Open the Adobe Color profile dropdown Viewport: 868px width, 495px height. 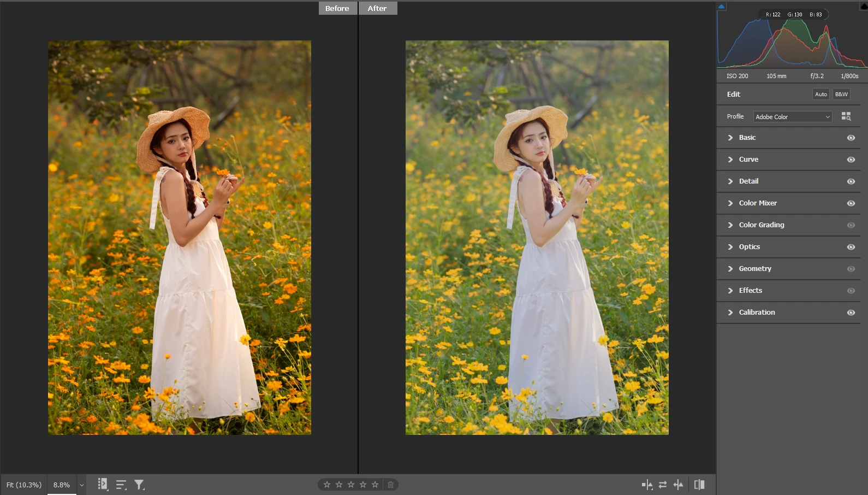(x=793, y=117)
